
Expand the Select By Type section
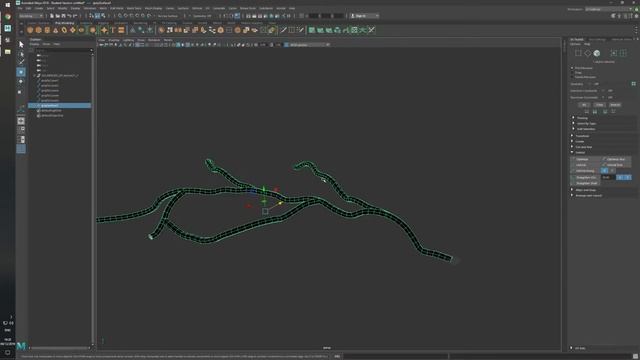tap(587, 123)
